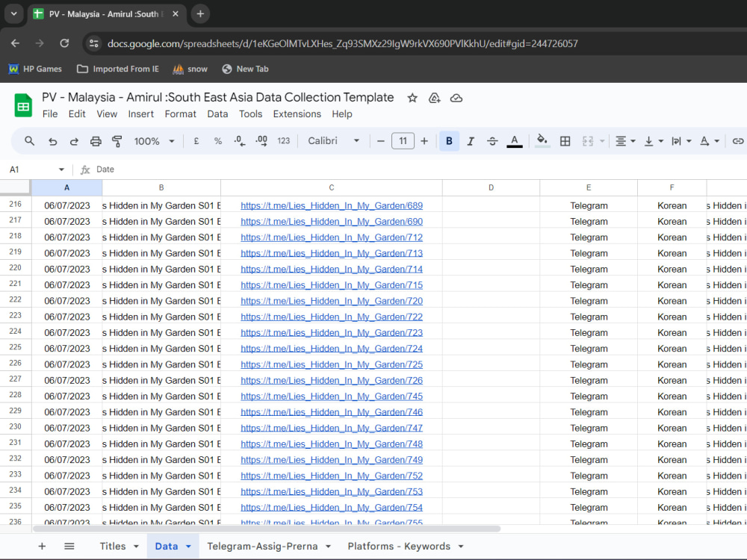Screen dimensions: 747x560
Task: Undo the last action
Action: coord(52,140)
